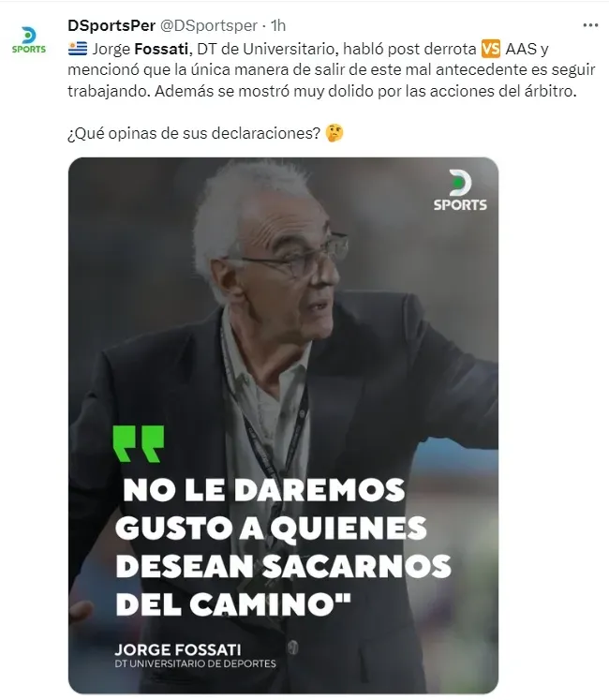Click the orange VS emoji
This screenshot has width=609, height=700.
coord(491,49)
